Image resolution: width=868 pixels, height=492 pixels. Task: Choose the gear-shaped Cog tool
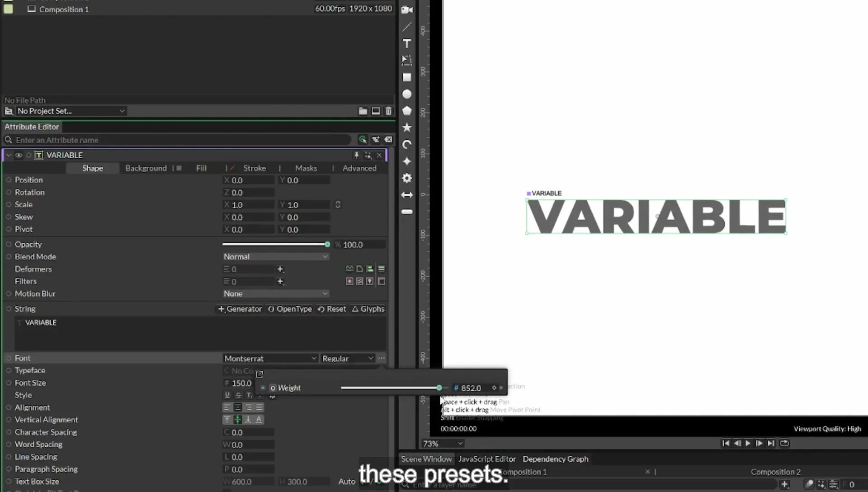407,178
